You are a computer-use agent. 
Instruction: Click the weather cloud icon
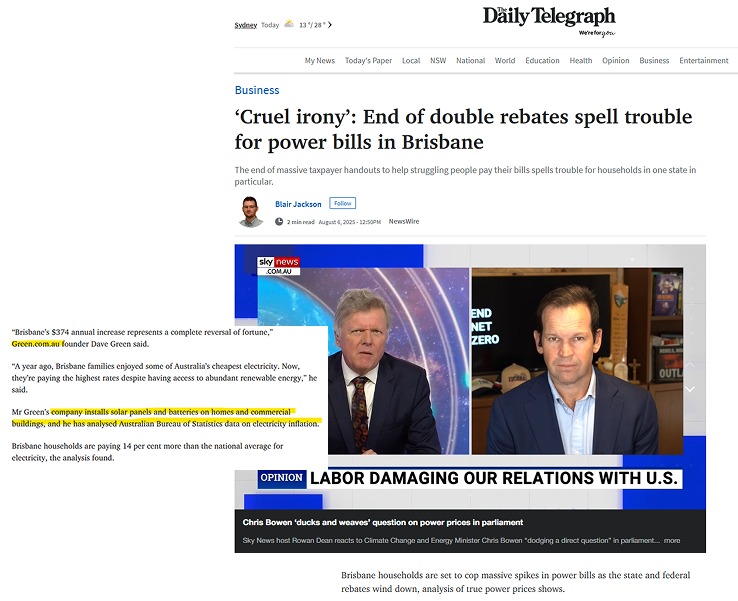pos(289,24)
